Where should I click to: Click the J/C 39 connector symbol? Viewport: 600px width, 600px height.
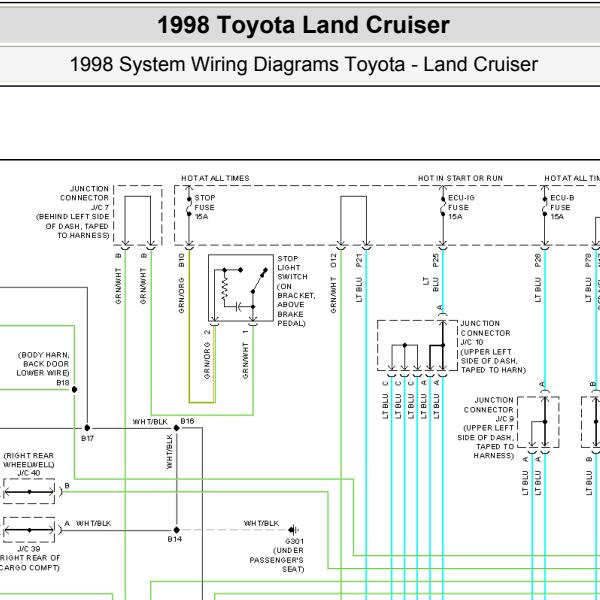[x=29, y=530]
